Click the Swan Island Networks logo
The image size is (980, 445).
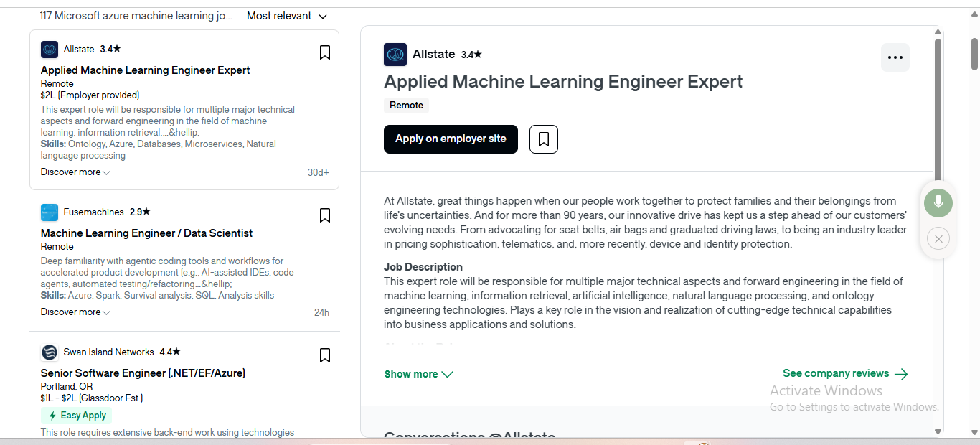click(x=49, y=352)
